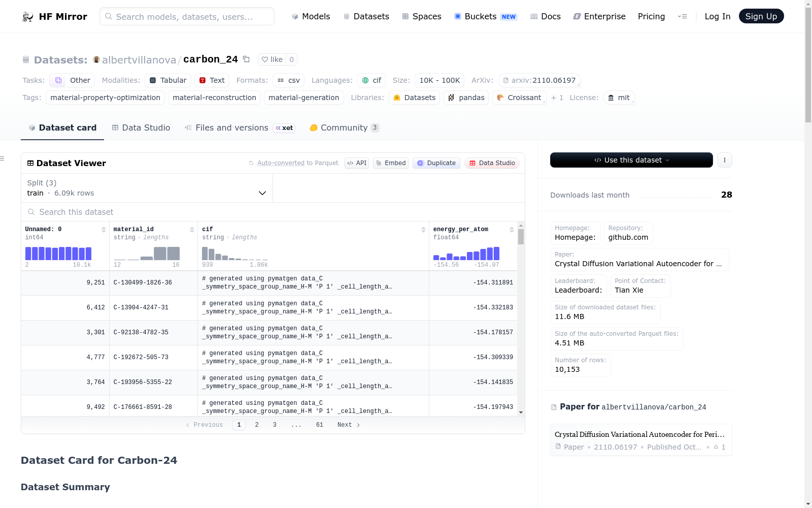This screenshot has width=812, height=508.
Task: Open the navigation overflow menu icon
Action: [683, 16]
